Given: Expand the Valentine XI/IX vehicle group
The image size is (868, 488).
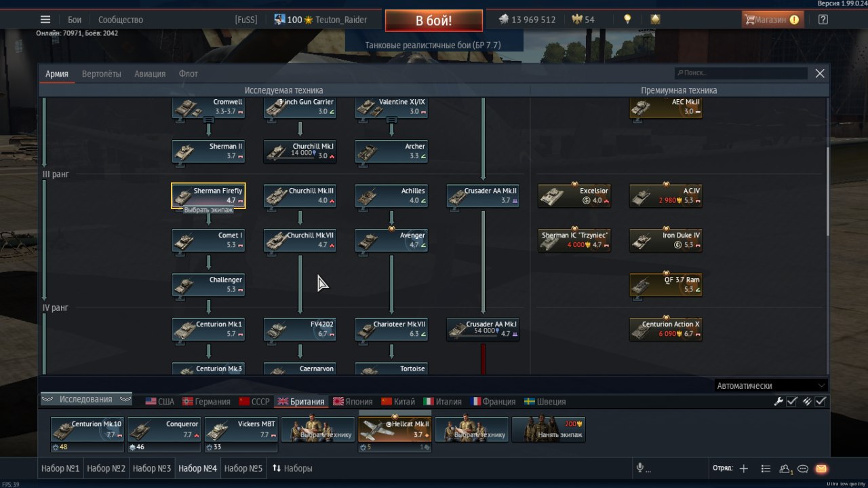Looking at the screenshot, I should 391,120.
